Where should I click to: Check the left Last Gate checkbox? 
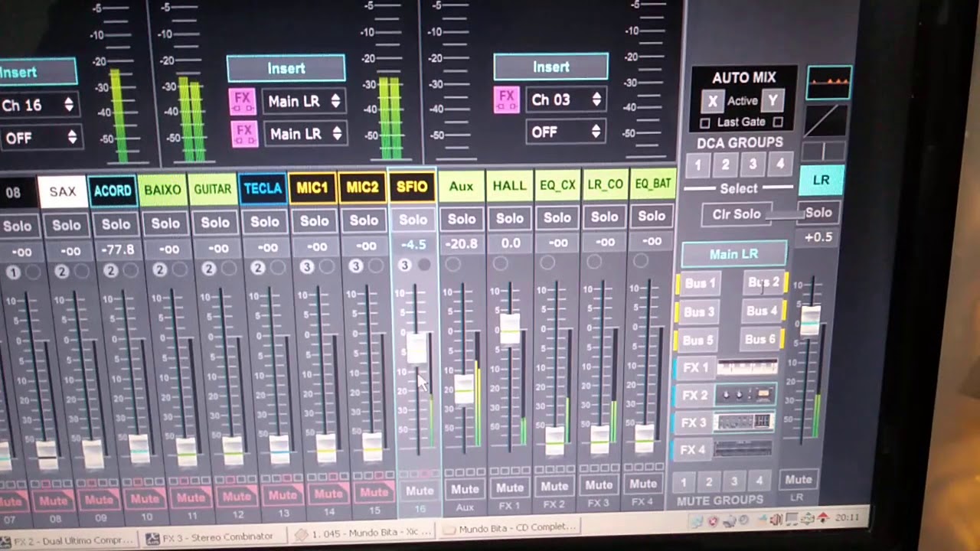coord(705,123)
